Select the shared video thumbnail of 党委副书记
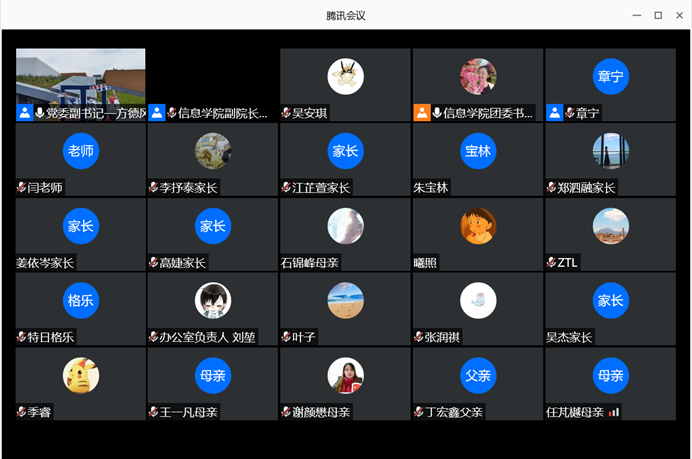Image resolution: width=692 pixels, height=459 pixels. 80,76
